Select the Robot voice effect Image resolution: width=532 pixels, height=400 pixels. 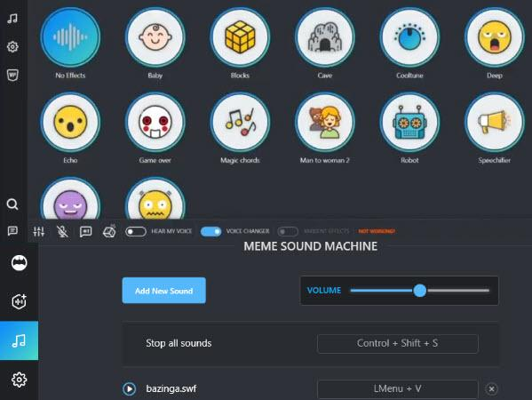(x=409, y=122)
